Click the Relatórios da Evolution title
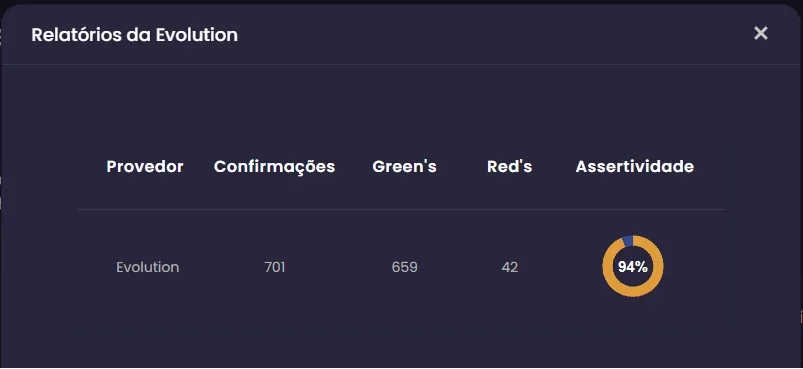This screenshot has width=803, height=369. tap(135, 35)
